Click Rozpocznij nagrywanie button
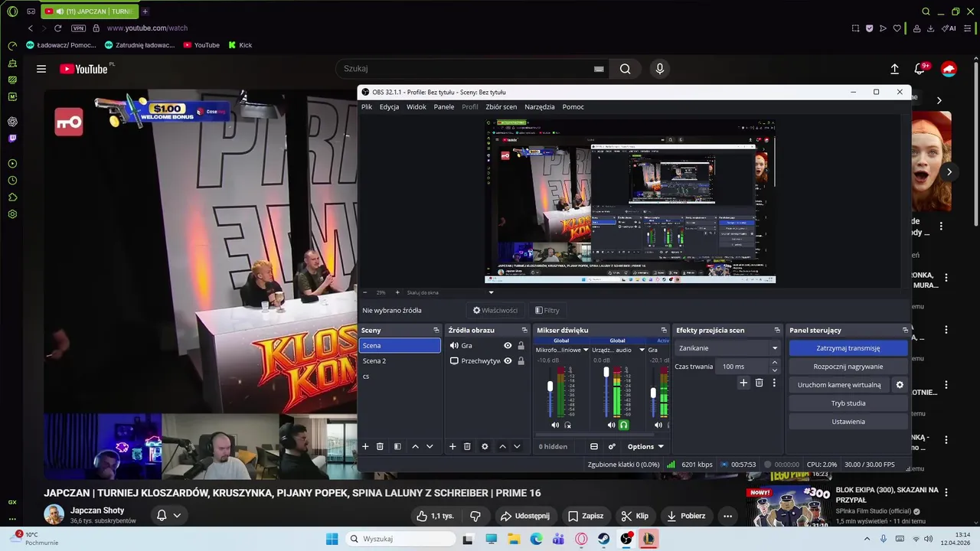The image size is (980, 551). 848,367
